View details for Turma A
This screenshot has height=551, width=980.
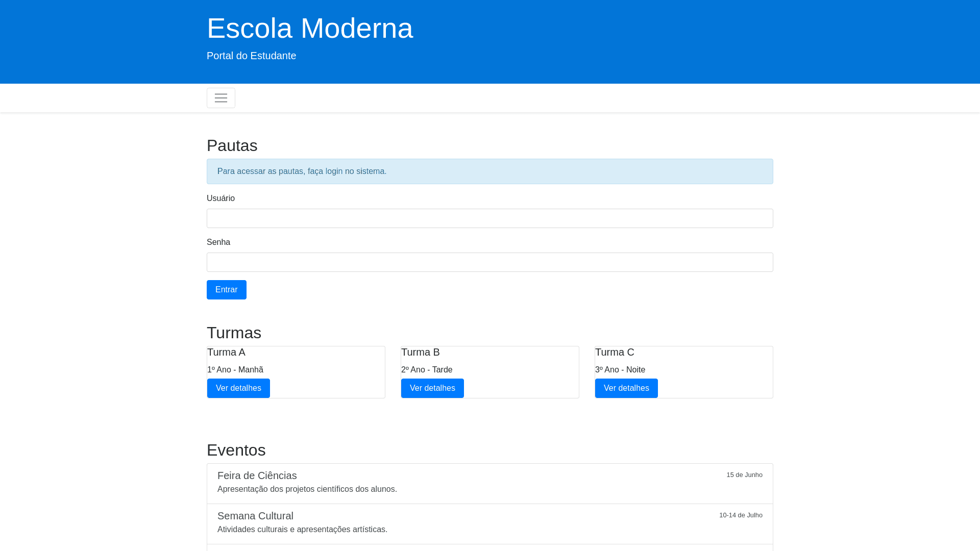(238, 388)
